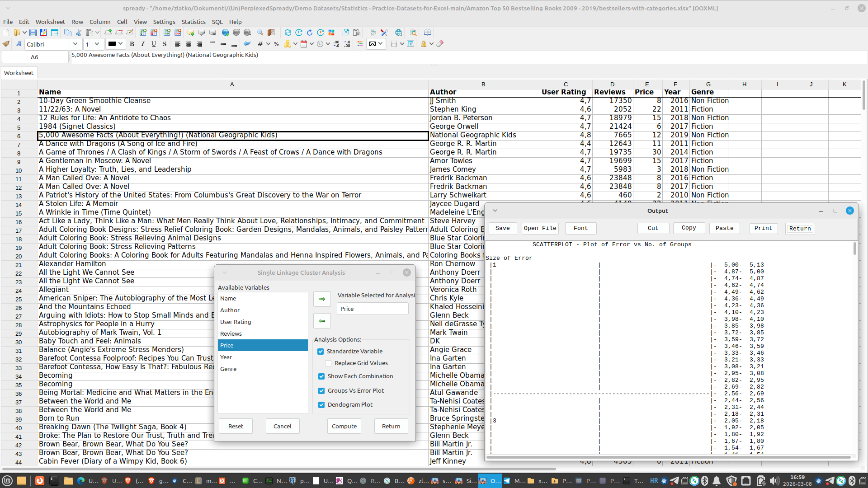Screen dimensions: 868x488
Task: Open the SQL menu
Action: pyautogui.click(x=217, y=22)
